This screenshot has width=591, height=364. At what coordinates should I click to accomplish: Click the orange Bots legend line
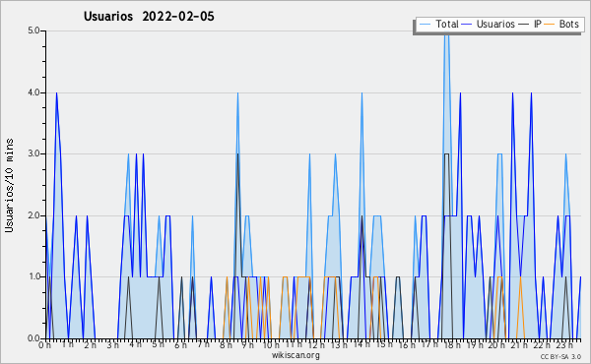pyautogui.click(x=550, y=24)
